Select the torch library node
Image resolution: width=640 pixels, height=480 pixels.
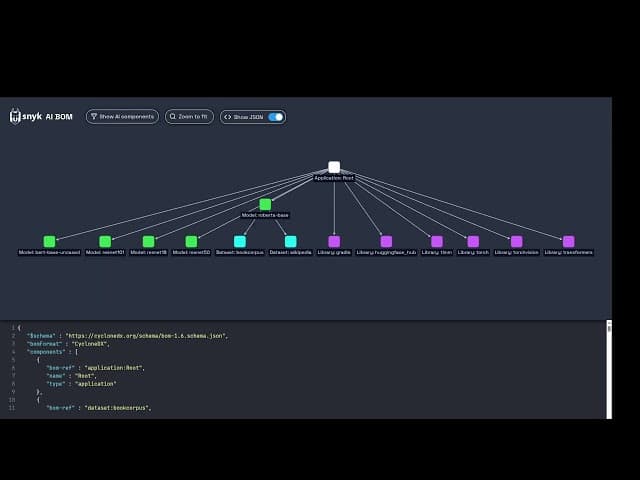point(473,241)
